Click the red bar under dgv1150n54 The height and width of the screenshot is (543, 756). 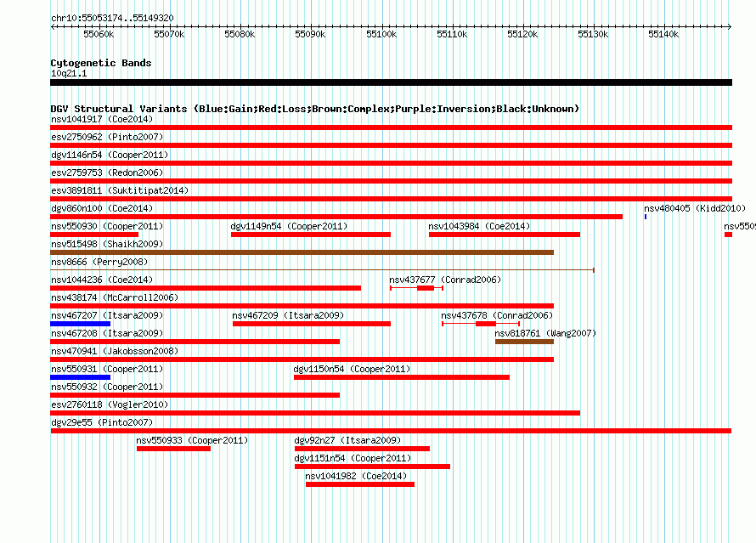402,377
